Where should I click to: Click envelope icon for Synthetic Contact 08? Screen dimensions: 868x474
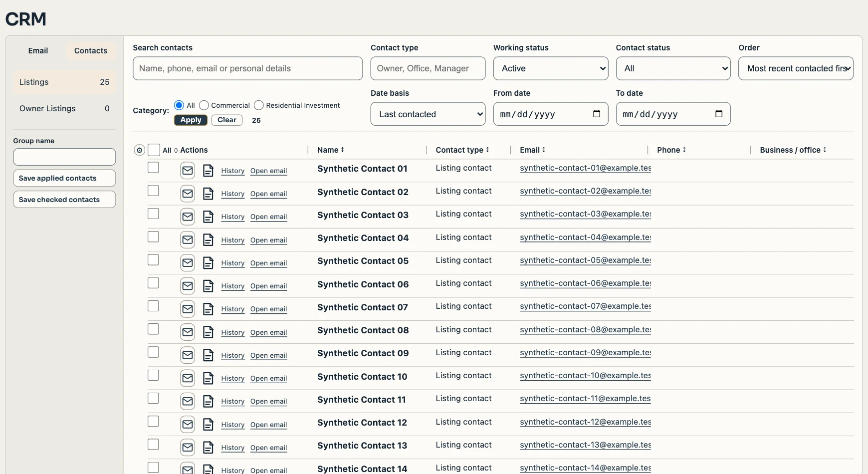[188, 332]
